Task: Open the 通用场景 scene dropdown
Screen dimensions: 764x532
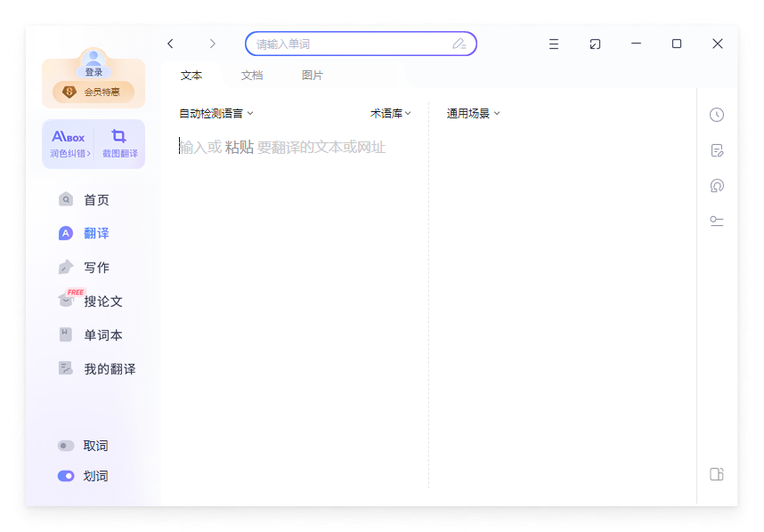Action: [x=472, y=113]
